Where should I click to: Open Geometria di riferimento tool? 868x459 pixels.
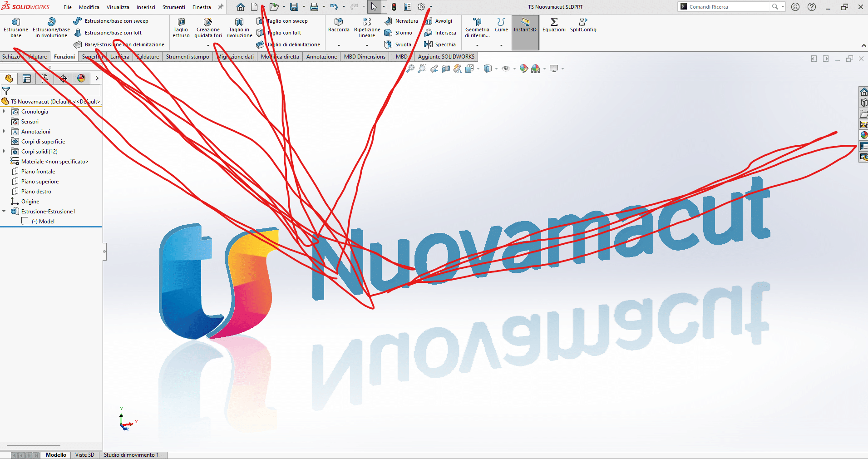tap(477, 27)
